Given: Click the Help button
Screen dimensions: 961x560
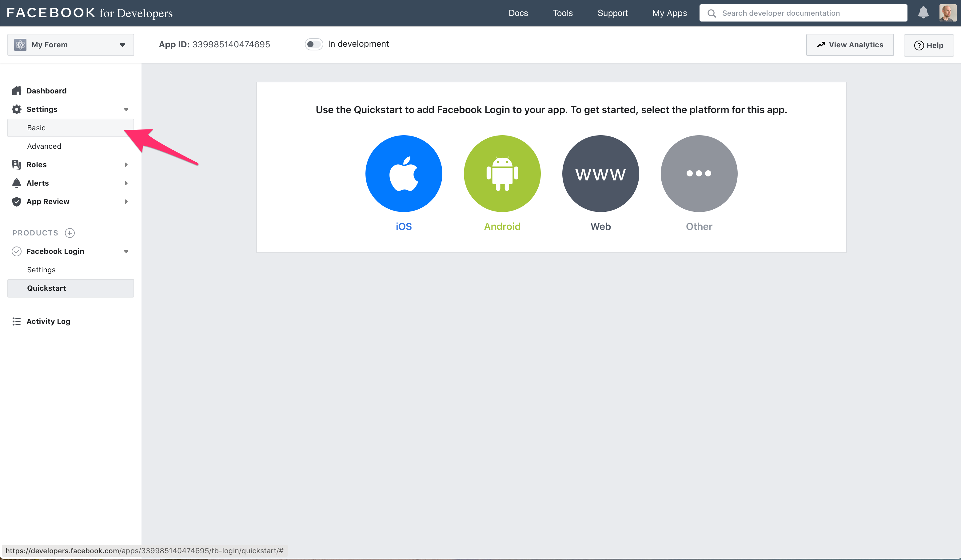Looking at the screenshot, I should coord(929,45).
